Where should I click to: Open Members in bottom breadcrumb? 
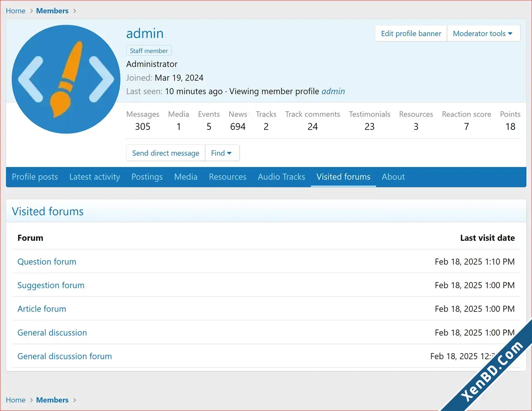(x=52, y=400)
